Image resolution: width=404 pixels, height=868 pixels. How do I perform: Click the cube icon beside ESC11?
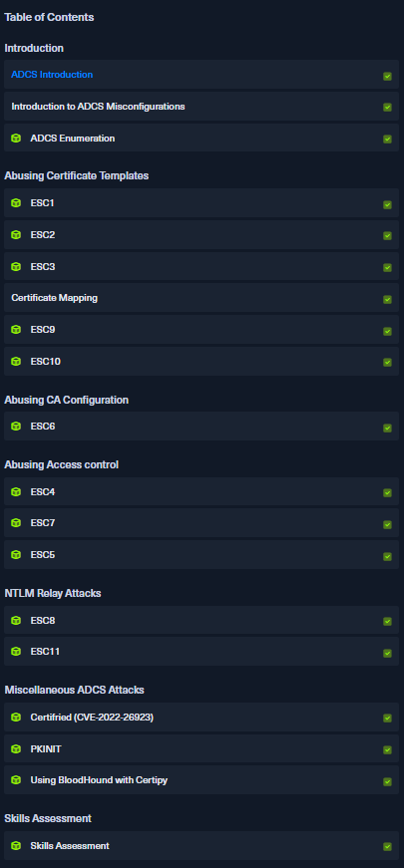coord(16,652)
